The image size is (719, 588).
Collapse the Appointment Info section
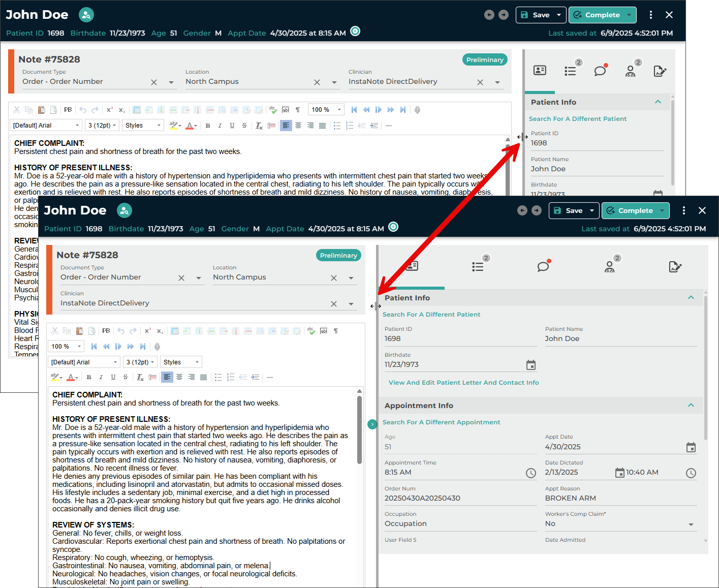click(x=691, y=406)
